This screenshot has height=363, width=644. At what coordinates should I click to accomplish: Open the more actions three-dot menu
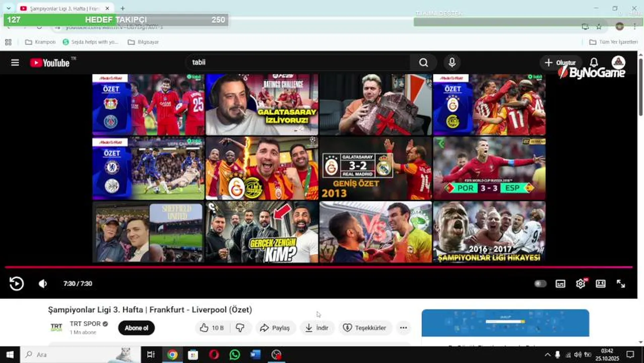tap(403, 328)
